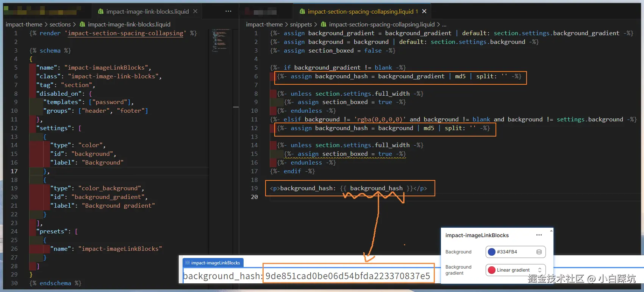
Task: Click the {% endschema %} closing tag
Action: pyautogui.click(x=55, y=283)
